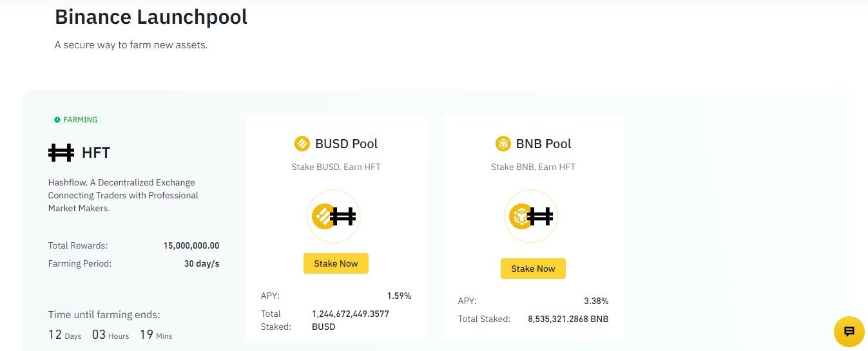Click the HFT token name heading
This screenshot has height=351, width=868.
[96, 153]
